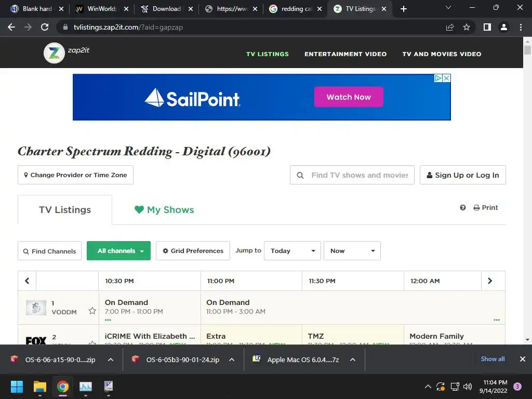Open Windows Start menu
This screenshot has width=532, height=399.
tap(17, 387)
